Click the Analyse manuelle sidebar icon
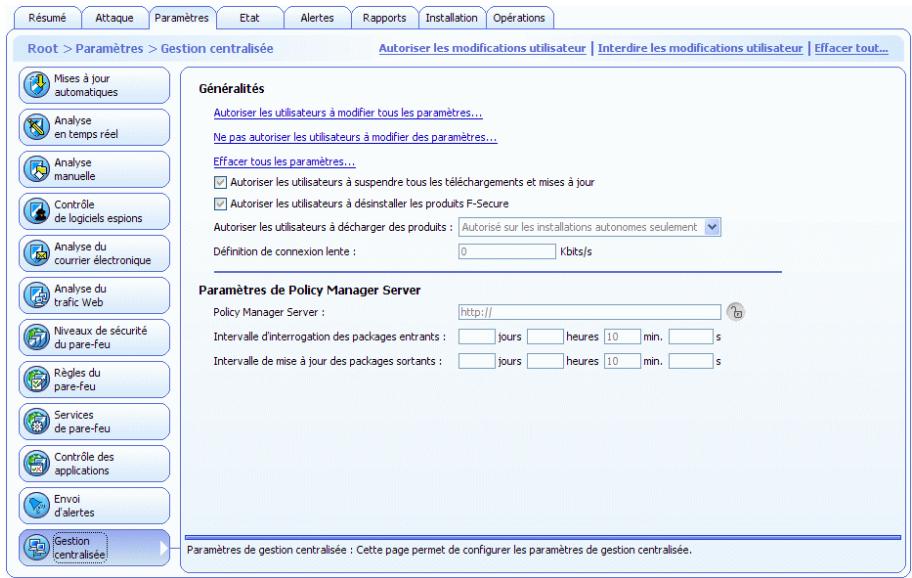Image resolution: width=912 pixels, height=578 pixels. (x=36, y=169)
